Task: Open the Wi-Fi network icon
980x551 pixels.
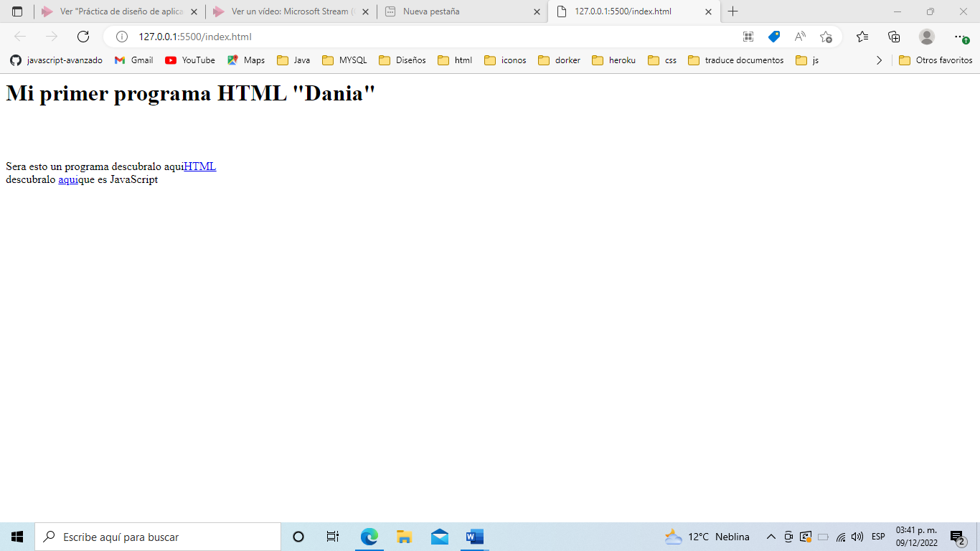Action: click(x=841, y=537)
